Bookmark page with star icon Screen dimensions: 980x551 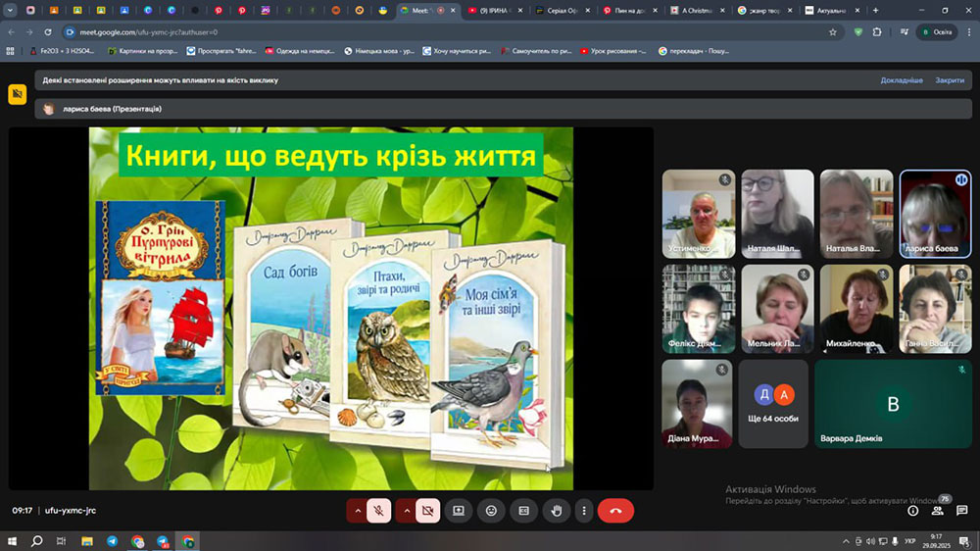pyautogui.click(x=832, y=32)
